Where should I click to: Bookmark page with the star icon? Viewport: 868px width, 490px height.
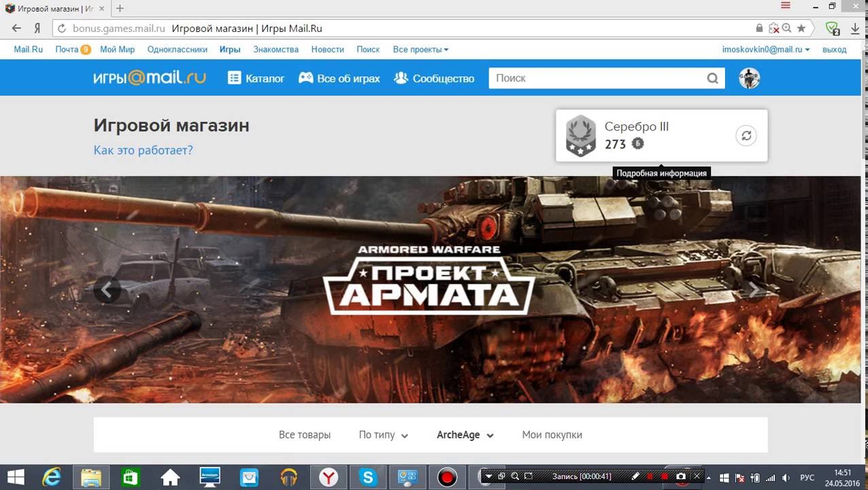(x=801, y=29)
